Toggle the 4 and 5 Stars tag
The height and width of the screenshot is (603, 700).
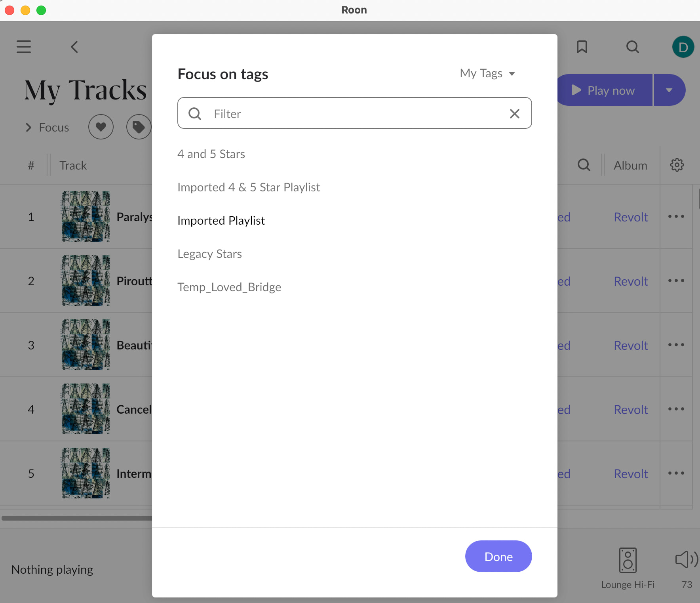(x=211, y=154)
